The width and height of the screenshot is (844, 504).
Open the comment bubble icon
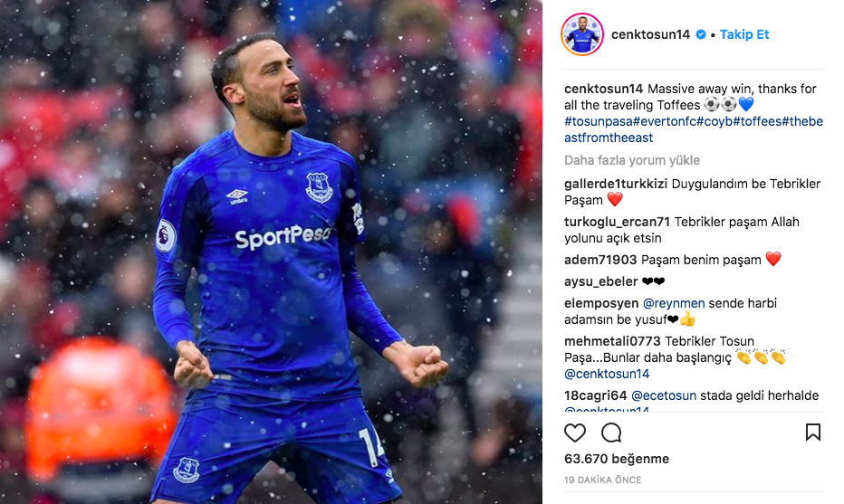click(x=611, y=433)
